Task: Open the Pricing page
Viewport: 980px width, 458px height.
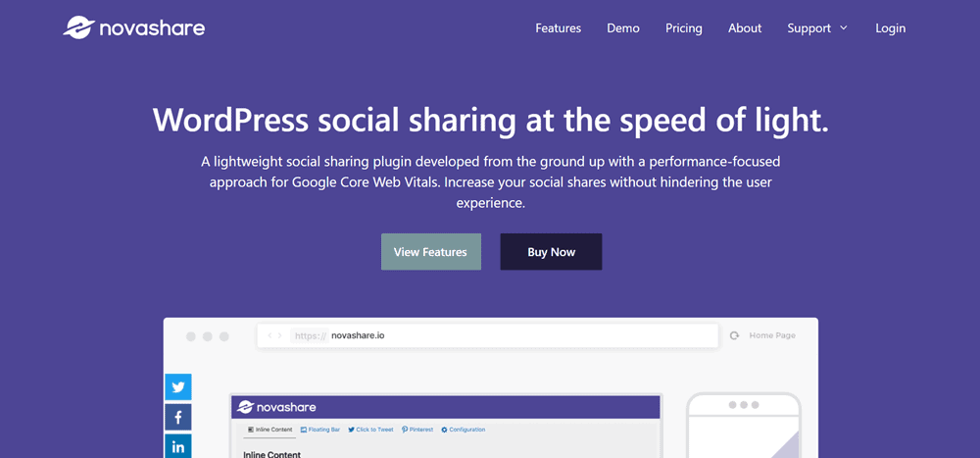Action: 684,28
